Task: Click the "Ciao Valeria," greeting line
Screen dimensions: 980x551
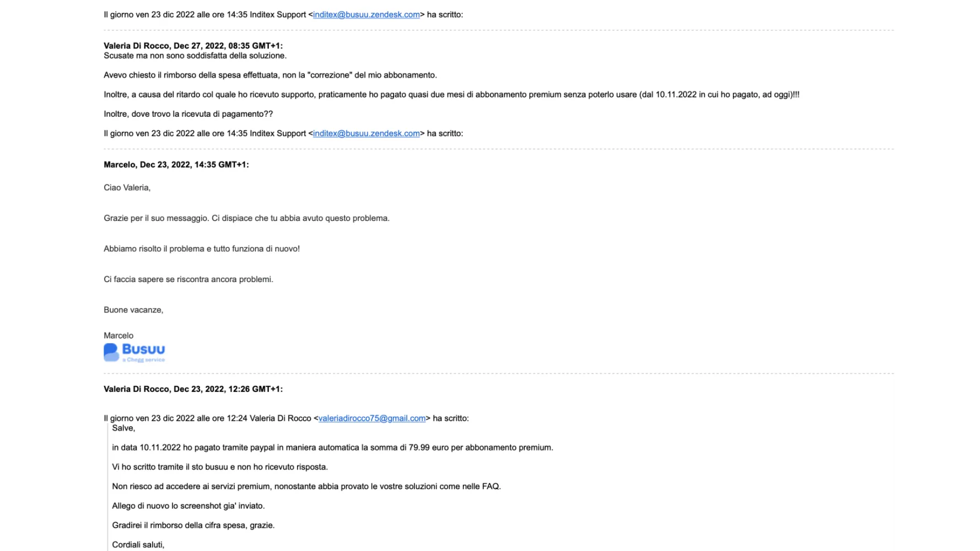Action: click(x=127, y=188)
